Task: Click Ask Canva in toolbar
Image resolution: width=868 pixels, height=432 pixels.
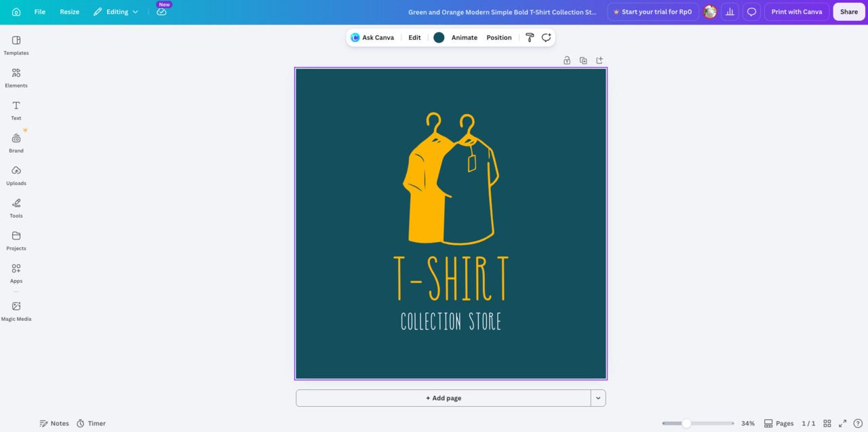Action: 372,37
